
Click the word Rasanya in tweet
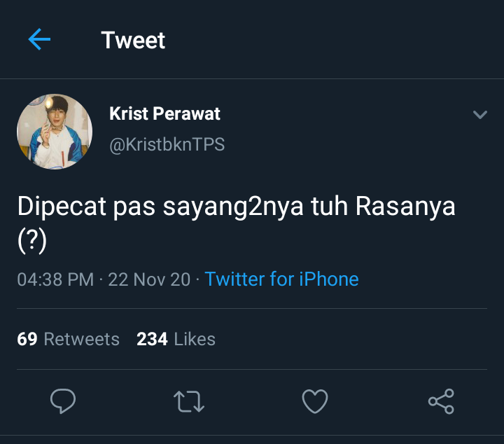[x=405, y=207]
